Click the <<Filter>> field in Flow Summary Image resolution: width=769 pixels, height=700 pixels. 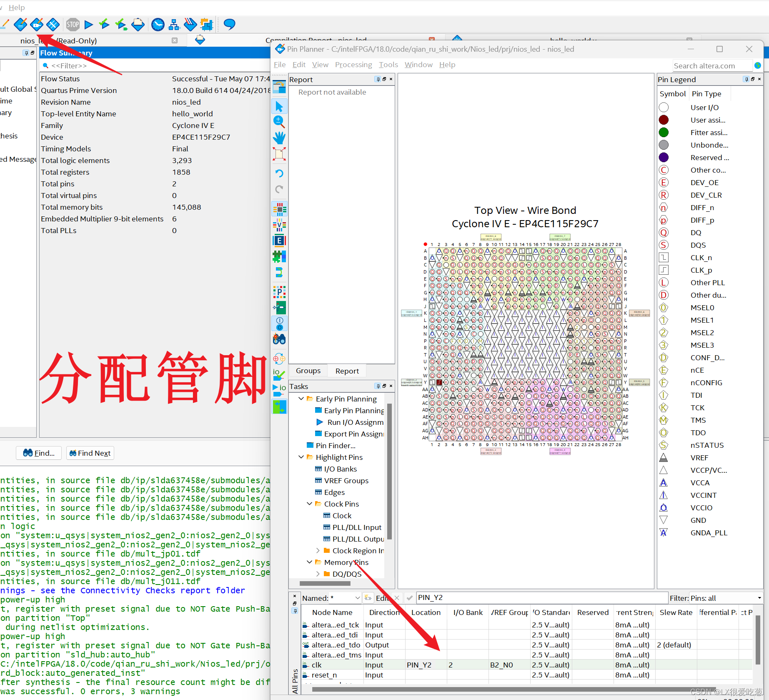coord(155,65)
